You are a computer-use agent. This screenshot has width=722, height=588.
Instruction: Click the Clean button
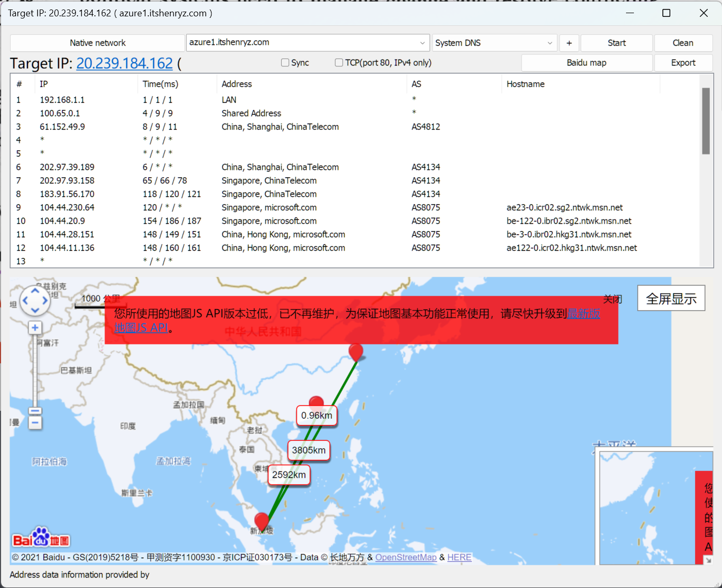point(683,43)
